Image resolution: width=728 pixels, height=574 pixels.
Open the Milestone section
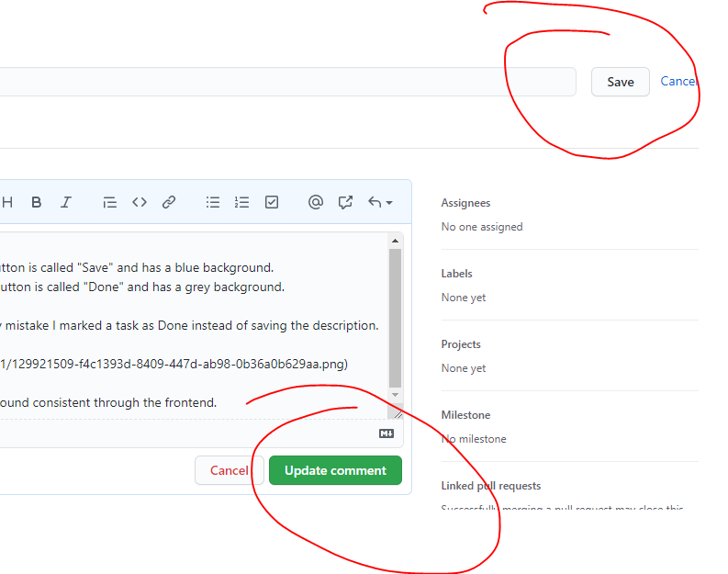(465, 415)
